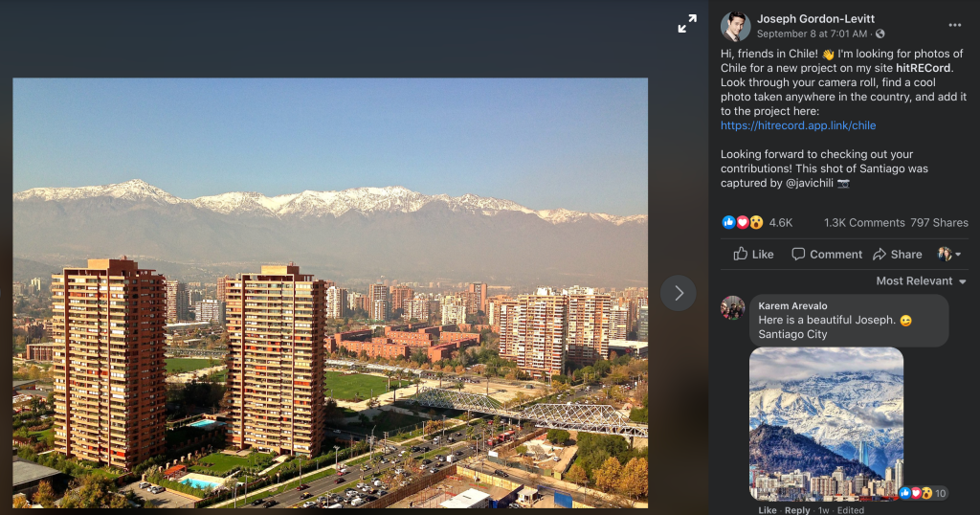View the 1.3K Comments
980x515 pixels.
(x=864, y=222)
